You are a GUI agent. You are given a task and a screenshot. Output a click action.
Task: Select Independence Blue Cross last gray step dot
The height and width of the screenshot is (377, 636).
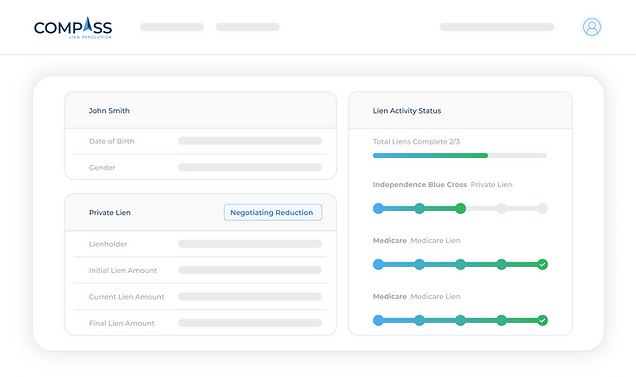(x=542, y=209)
